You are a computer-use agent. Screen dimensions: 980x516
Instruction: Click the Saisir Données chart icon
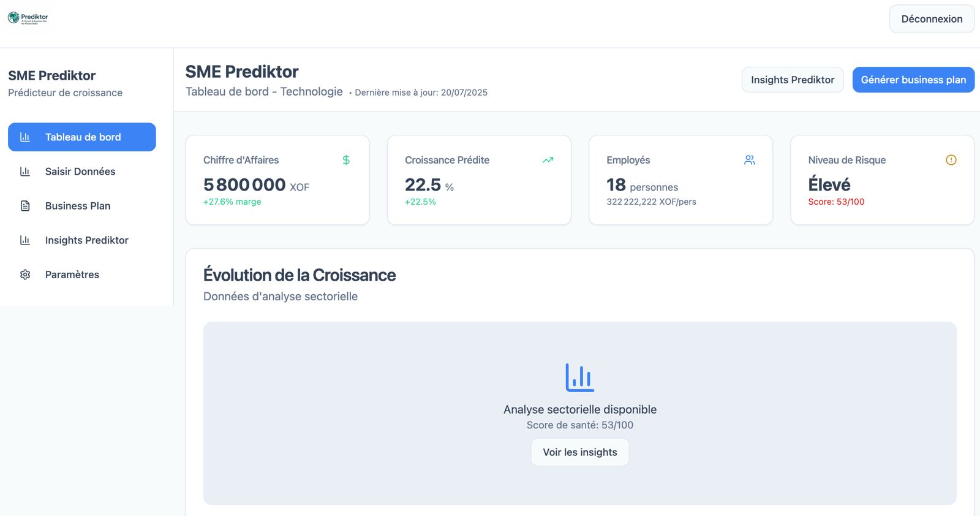25,172
